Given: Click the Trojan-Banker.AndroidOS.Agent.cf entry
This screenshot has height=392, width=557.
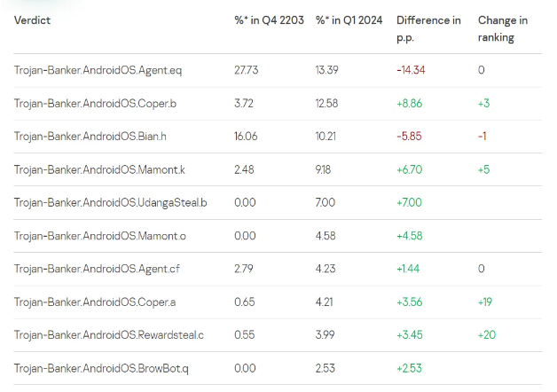Looking at the screenshot, I should coord(97,269).
